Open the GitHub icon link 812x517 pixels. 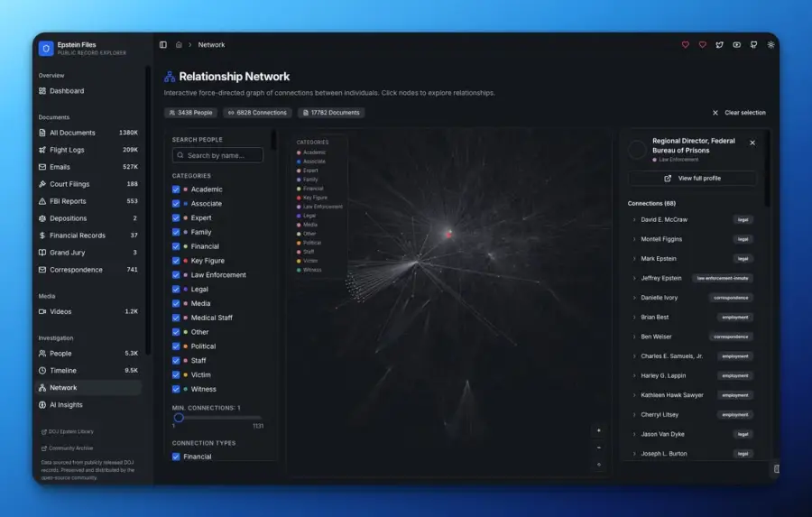(x=753, y=45)
